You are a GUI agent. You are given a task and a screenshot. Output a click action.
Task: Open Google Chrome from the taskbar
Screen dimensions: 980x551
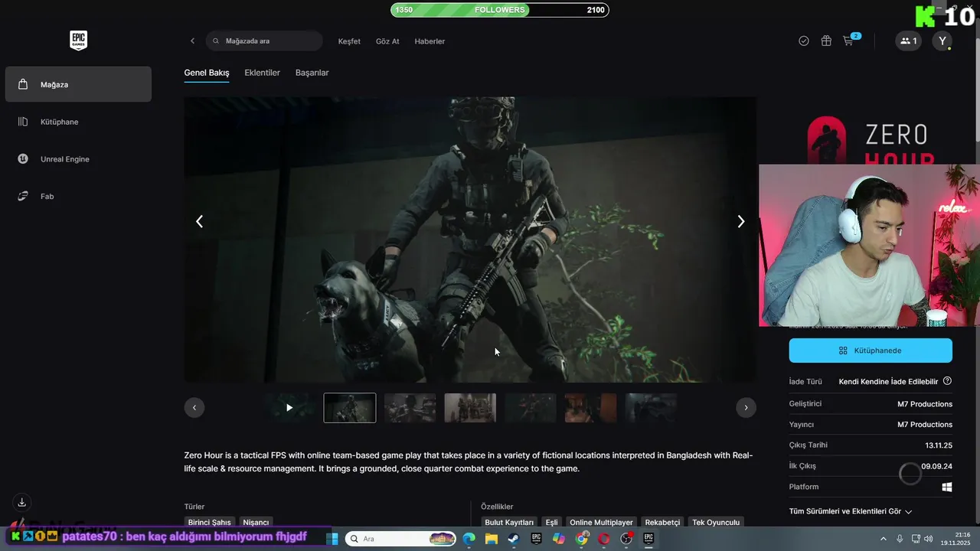point(582,539)
